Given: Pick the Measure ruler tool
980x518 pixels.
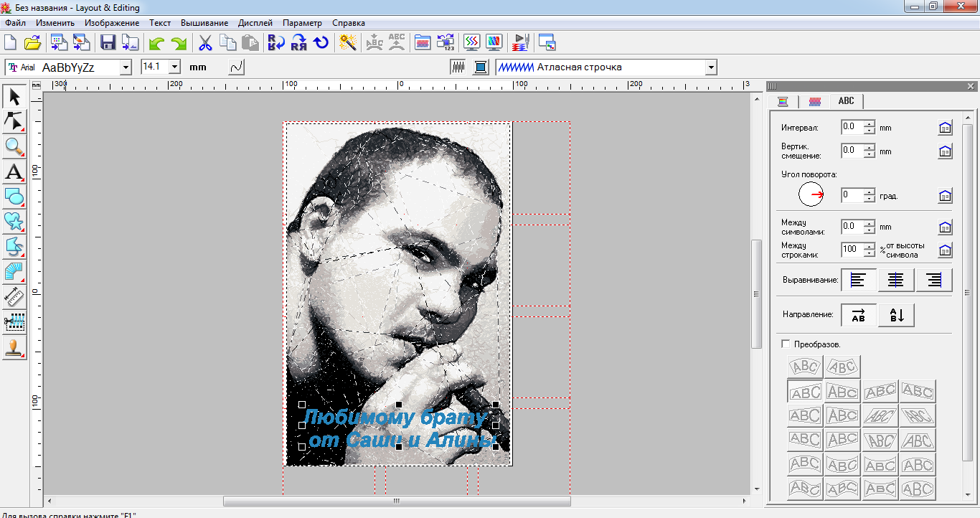Looking at the screenshot, I should [14, 296].
